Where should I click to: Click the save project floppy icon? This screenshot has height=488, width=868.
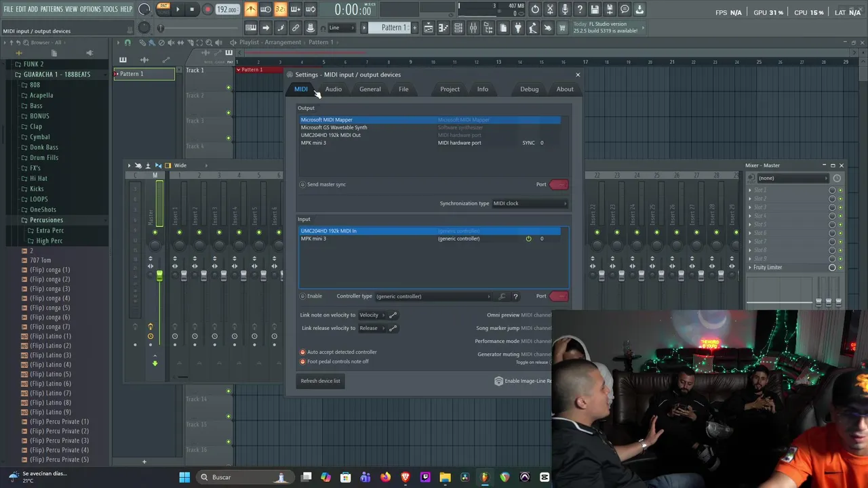[595, 9]
